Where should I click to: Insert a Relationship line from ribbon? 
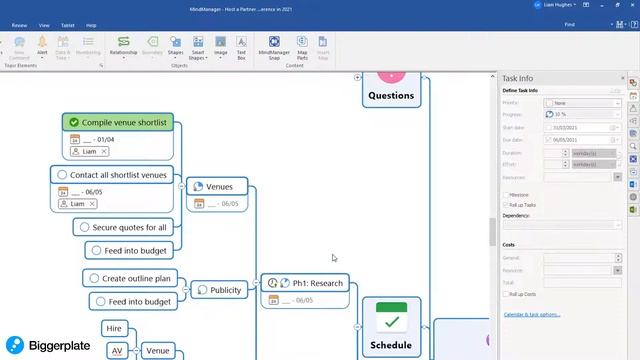(123, 47)
